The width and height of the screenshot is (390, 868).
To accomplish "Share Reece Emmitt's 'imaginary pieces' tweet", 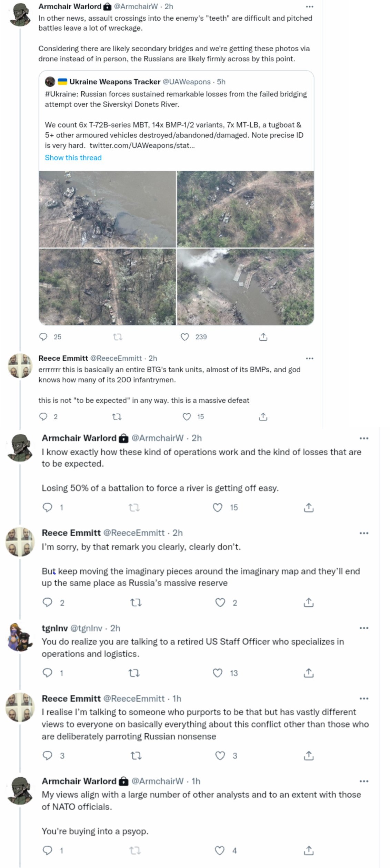I will pos(309,602).
